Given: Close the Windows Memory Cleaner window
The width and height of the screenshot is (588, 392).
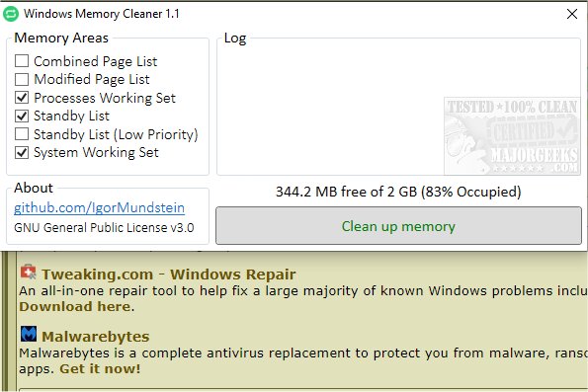Looking at the screenshot, I should coord(572,14).
